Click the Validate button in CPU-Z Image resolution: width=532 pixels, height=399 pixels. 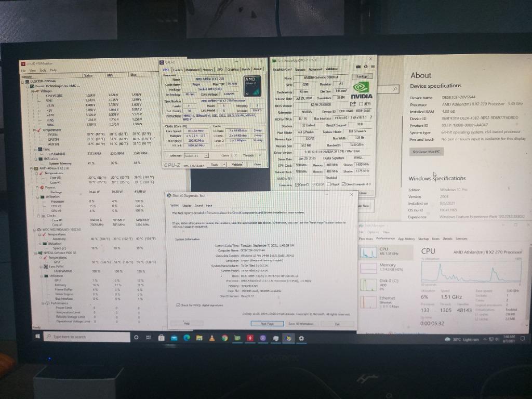point(237,165)
